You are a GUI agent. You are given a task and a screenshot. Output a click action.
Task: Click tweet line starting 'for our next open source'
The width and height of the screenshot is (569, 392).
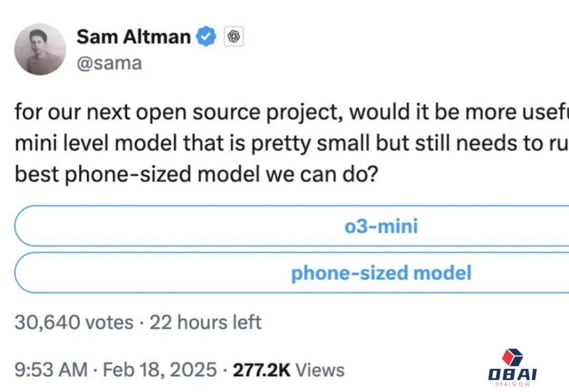(x=292, y=112)
